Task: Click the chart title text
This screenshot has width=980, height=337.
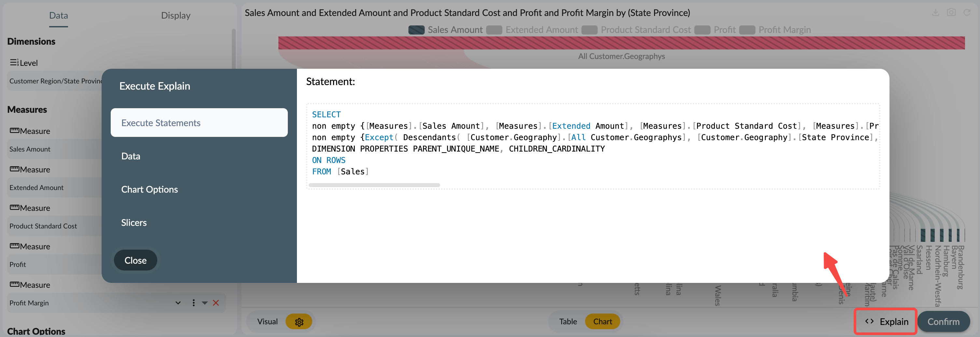Action: [x=467, y=13]
